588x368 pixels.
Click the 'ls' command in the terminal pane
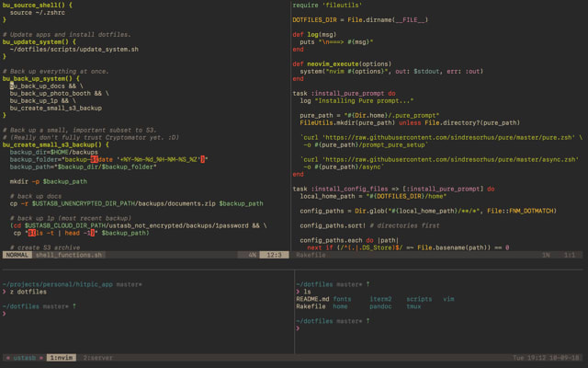(x=307, y=292)
